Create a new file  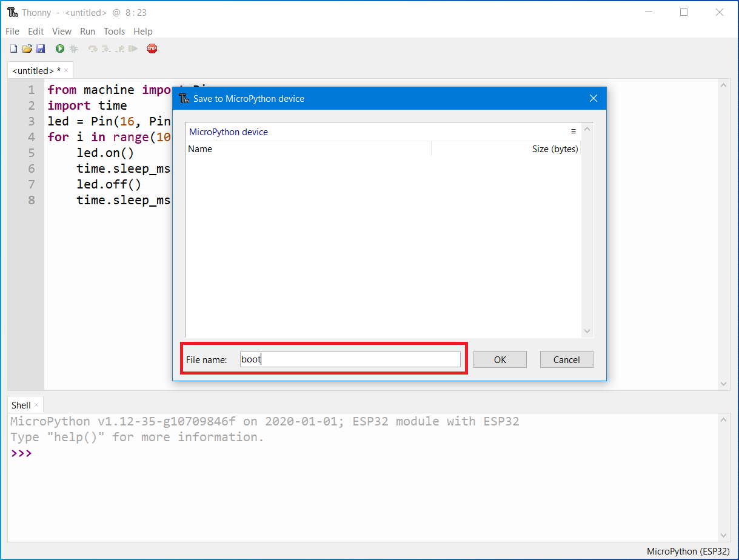click(13, 48)
